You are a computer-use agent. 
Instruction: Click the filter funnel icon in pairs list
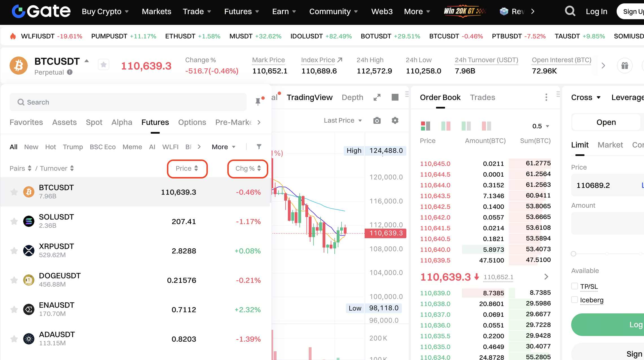click(259, 147)
